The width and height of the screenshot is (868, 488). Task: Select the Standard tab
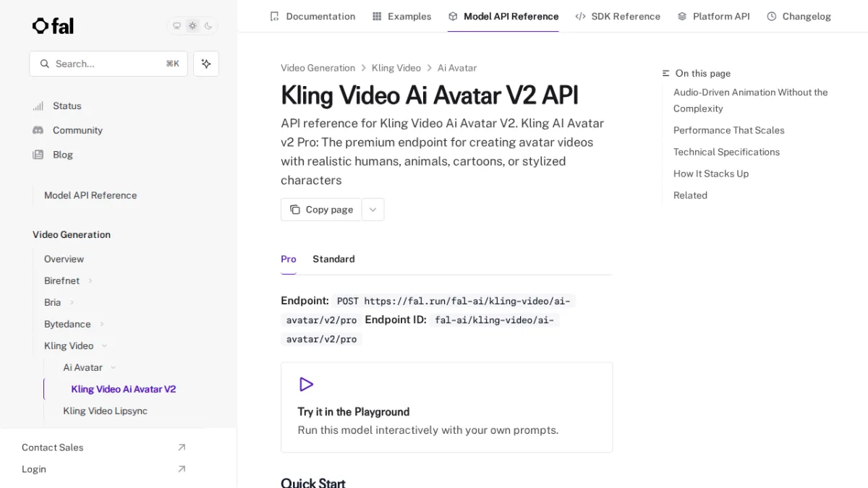point(333,259)
